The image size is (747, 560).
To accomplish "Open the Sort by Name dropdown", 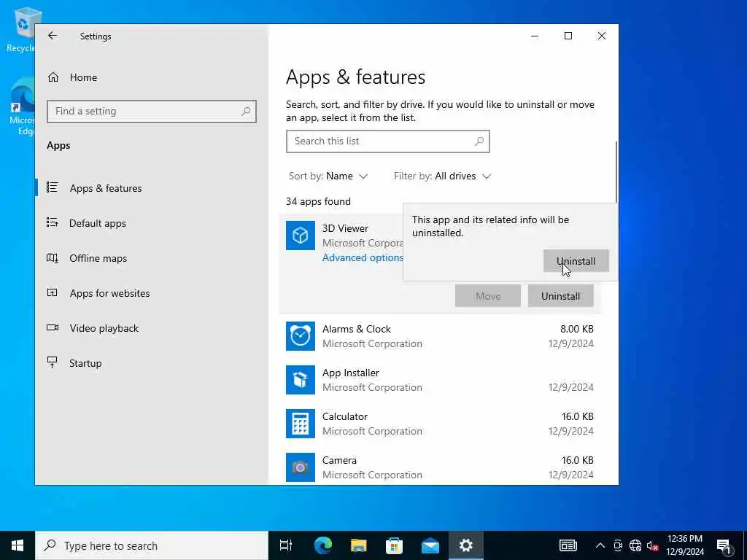I will 328,176.
